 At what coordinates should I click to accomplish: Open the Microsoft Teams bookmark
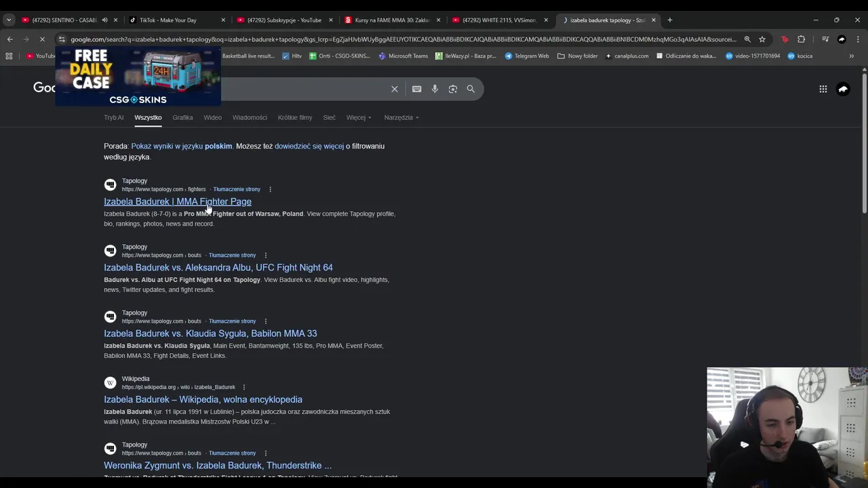pos(403,56)
